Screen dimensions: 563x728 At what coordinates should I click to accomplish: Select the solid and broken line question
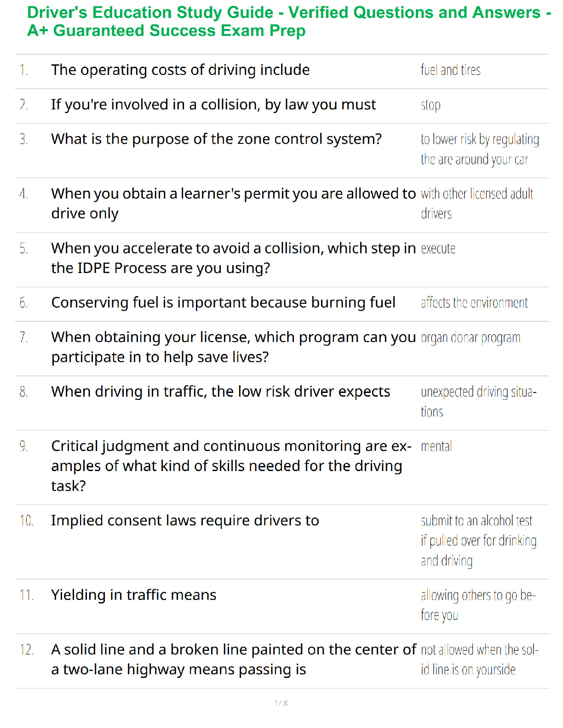point(234,659)
